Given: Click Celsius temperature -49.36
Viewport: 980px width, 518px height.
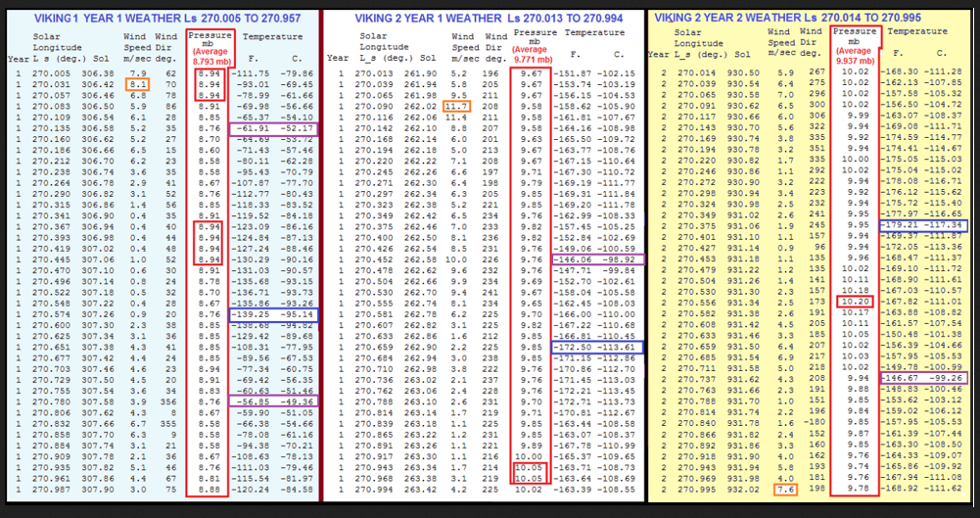Looking at the screenshot, I should (x=297, y=401).
